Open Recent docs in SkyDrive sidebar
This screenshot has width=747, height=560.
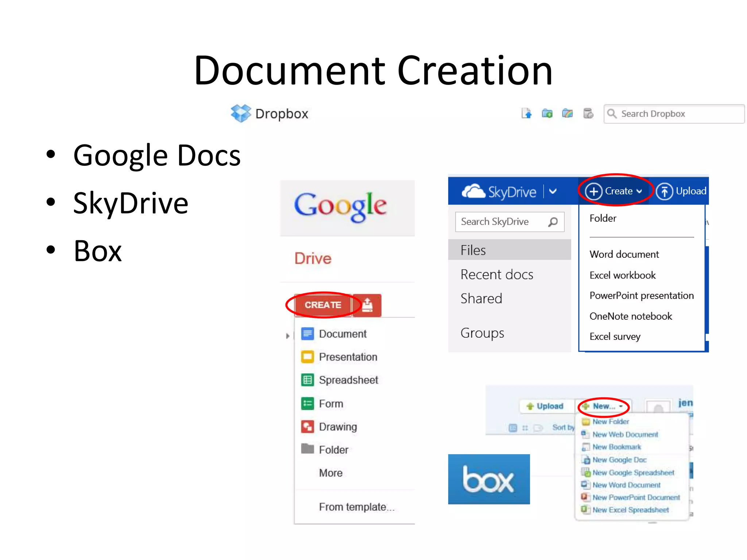coord(497,275)
